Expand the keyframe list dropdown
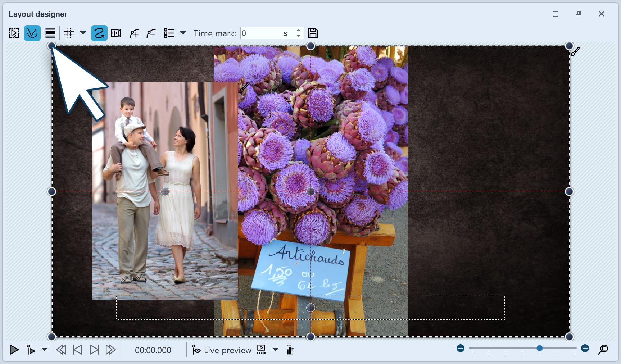This screenshot has height=364, width=621. click(x=183, y=33)
